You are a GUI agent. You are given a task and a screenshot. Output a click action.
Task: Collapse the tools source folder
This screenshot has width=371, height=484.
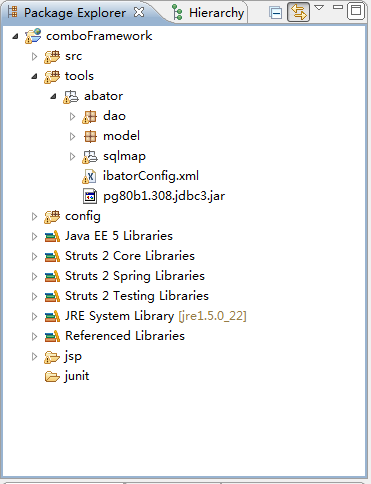click(34, 76)
